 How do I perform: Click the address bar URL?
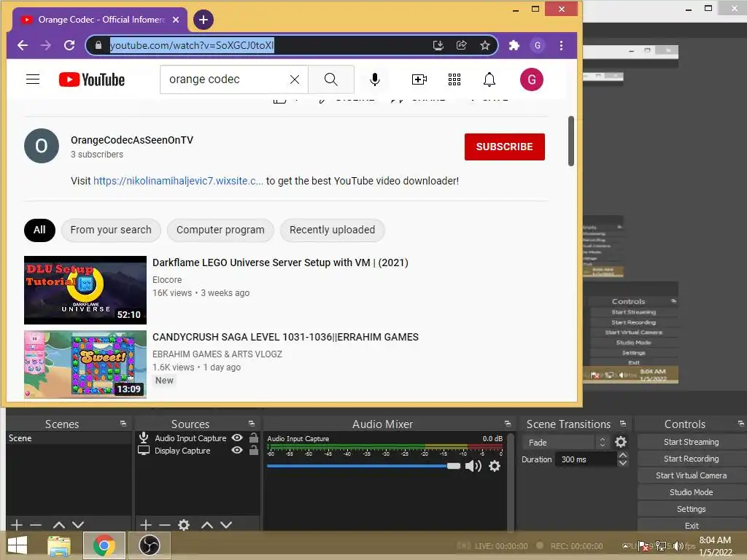tap(192, 45)
